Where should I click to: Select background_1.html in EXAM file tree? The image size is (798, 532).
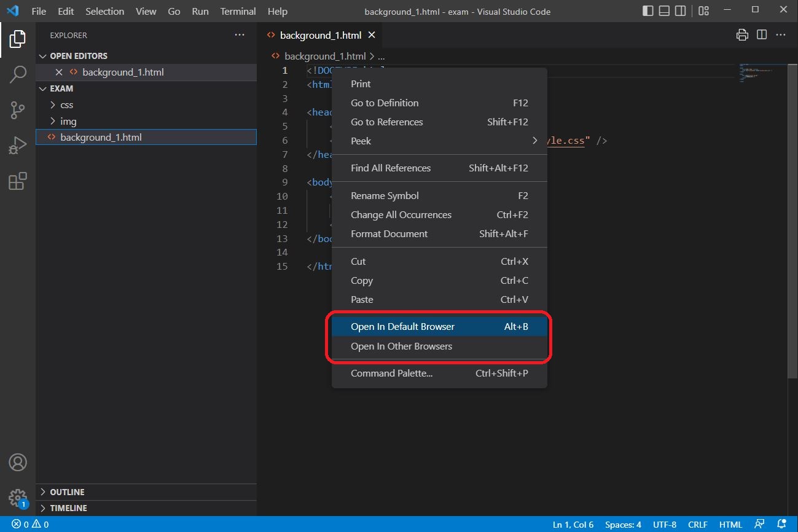(x=146, y=137)
